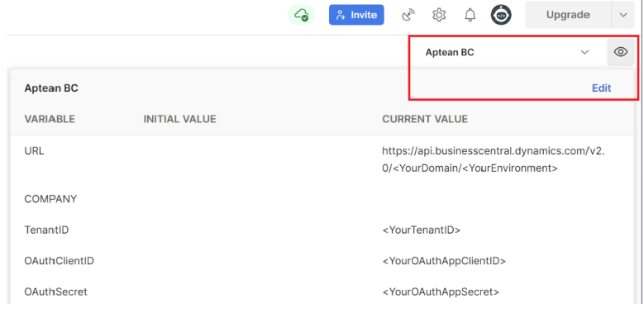
Task: Click the INITIAL VALUE column header
Action: point(179,119)
